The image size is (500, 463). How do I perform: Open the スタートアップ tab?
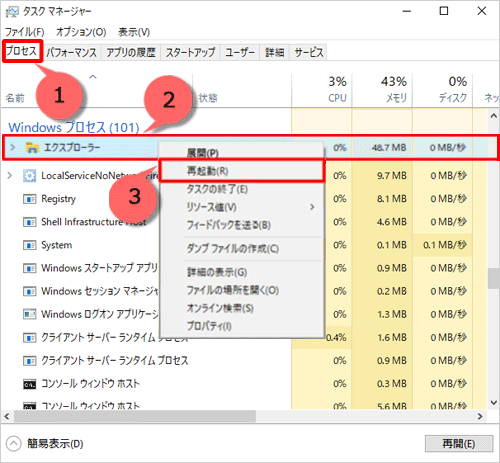190,52
